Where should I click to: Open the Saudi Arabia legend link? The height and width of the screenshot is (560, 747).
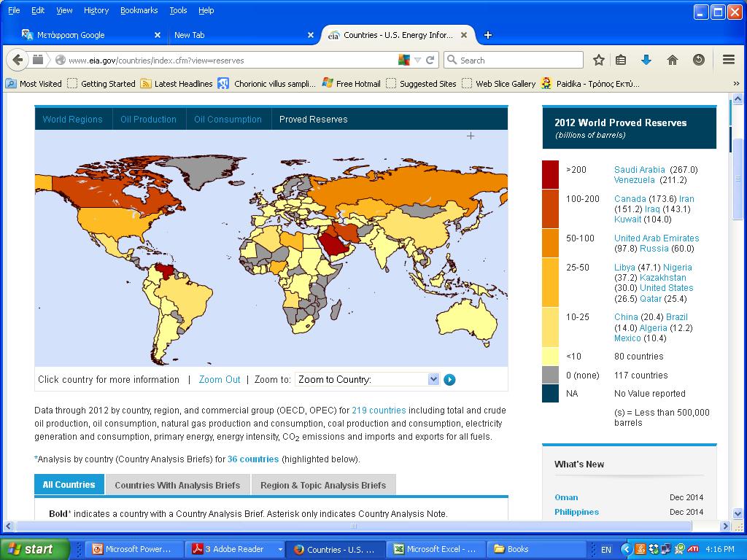point(639,169)
